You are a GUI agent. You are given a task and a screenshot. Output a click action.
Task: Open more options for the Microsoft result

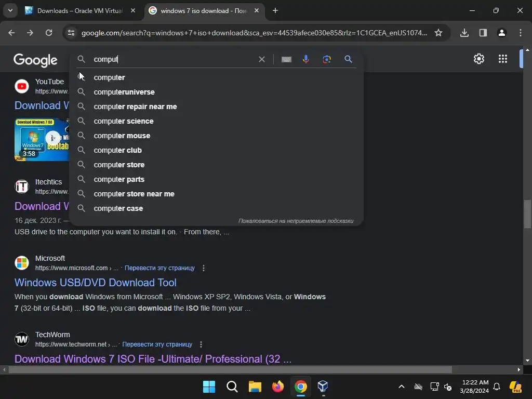point(204,268)
